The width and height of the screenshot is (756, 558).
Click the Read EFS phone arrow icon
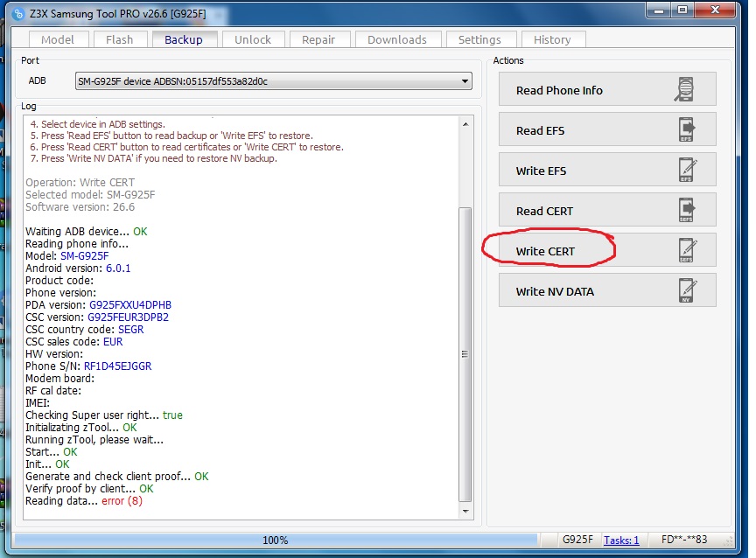click(687, 129)
